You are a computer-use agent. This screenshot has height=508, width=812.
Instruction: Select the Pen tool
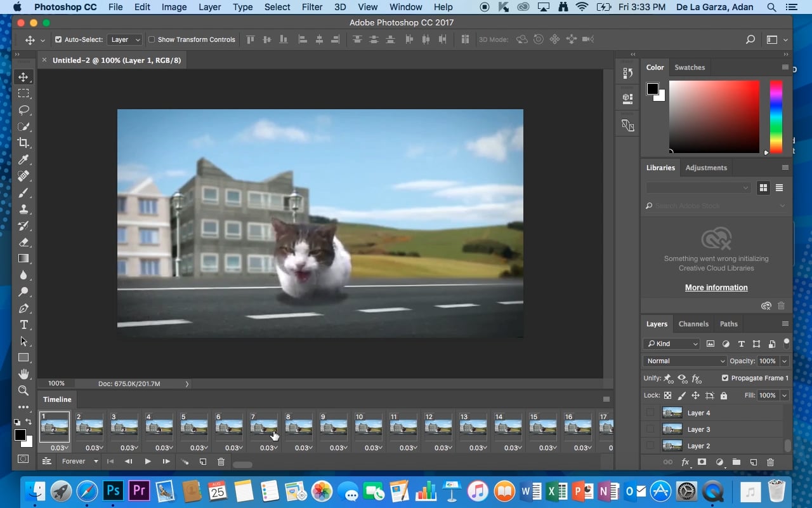pos(23,308)
